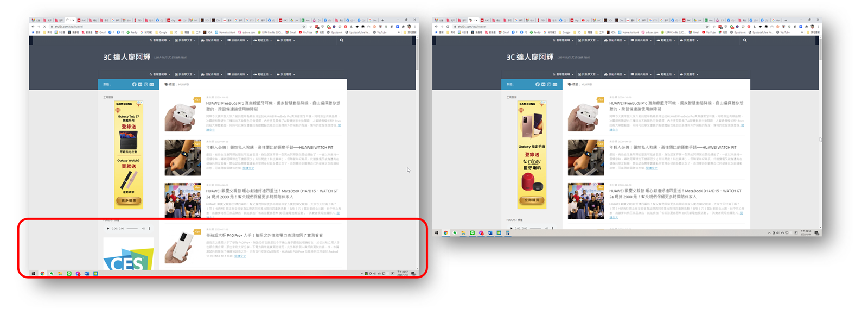Click the search magnifier in left window's site header
This screenshot has height=309, width=868.
341,40
